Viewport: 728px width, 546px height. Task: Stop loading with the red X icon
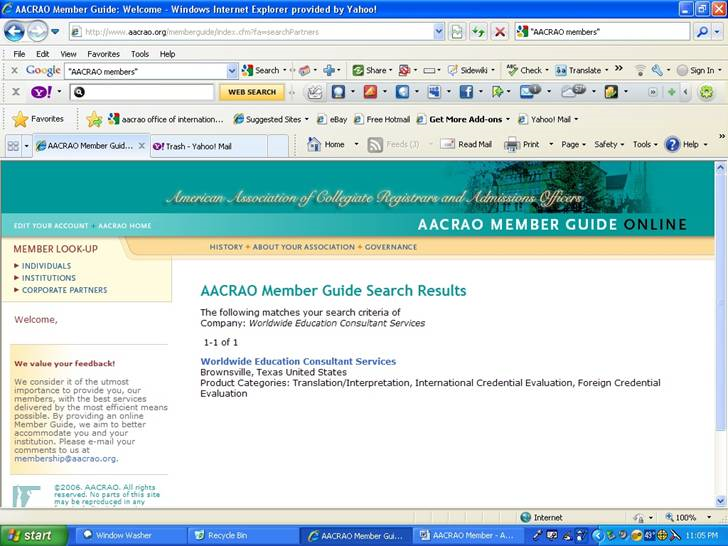click(x=500, y=32)
